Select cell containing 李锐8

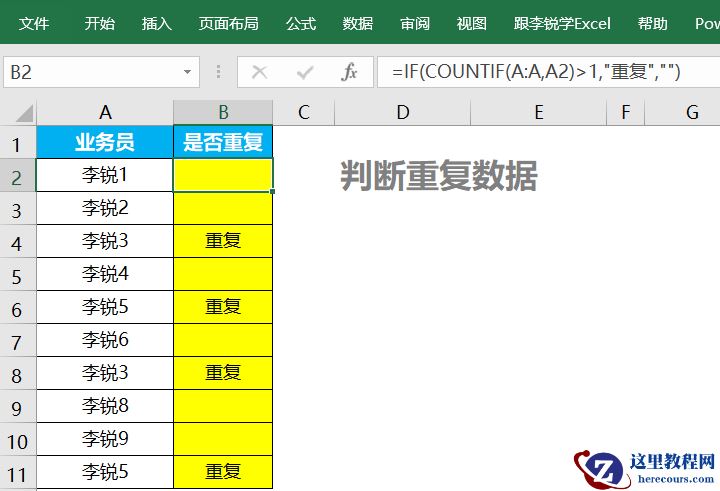[105, 406]
